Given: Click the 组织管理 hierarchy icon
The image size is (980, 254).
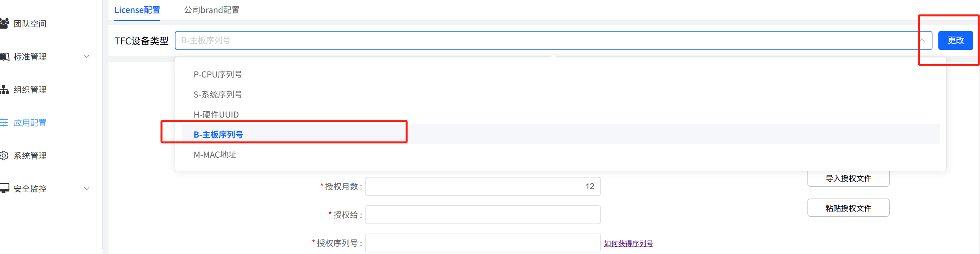Looking at the screenshot, I should click(x=4, y=90).
